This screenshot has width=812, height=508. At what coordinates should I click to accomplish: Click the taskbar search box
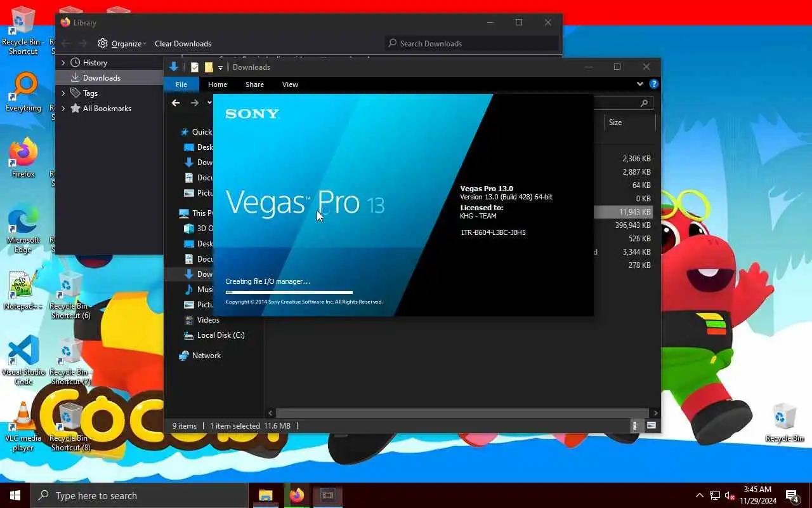click(140, 495)
